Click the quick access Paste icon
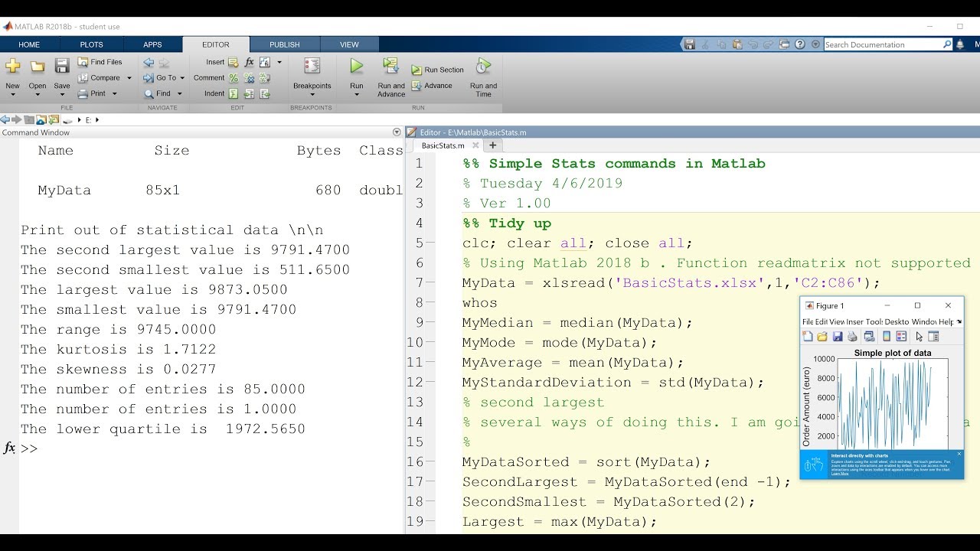The image size is (980, 551). pos(737,44)
